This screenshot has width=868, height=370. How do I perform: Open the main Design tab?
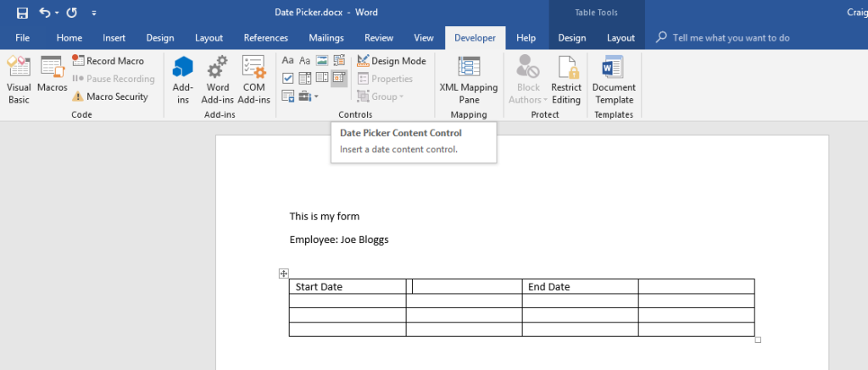tap(160, 37)
